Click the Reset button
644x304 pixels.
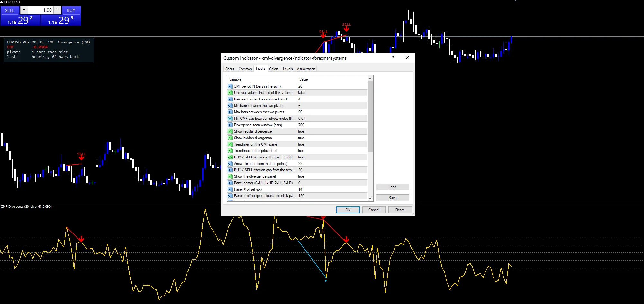coord(400,210)
